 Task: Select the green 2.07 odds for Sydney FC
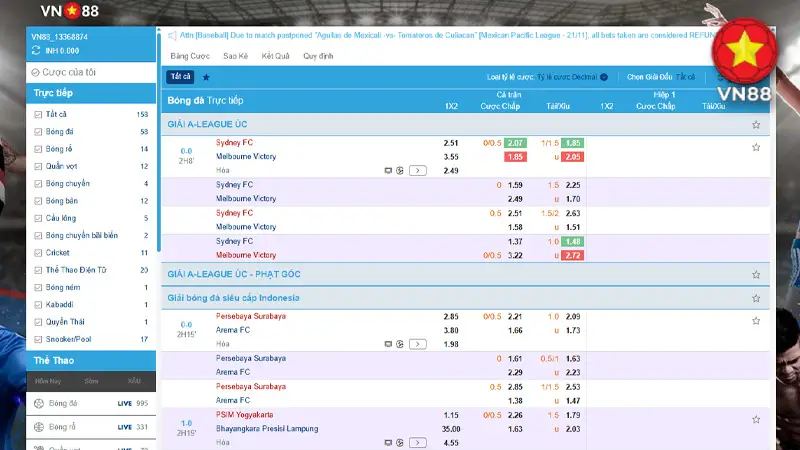[x=515, y=143]
